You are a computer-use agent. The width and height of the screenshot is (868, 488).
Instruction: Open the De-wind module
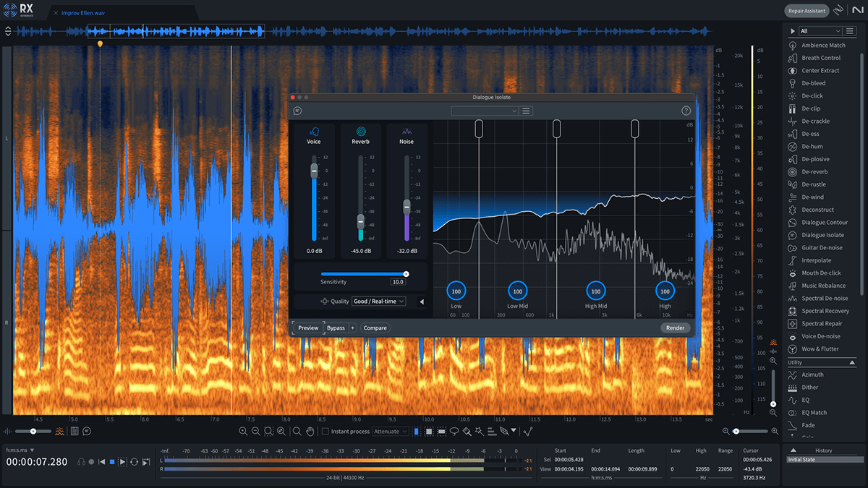806,197
